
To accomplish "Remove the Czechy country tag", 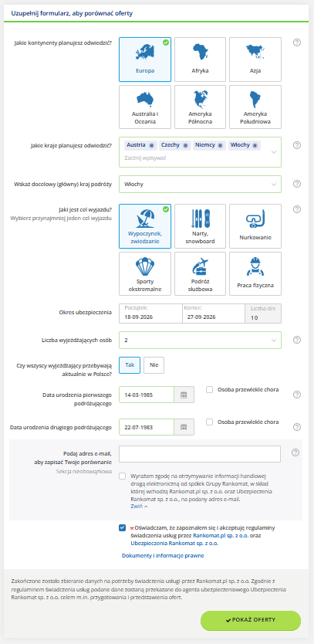I will [x=185, y=145].
